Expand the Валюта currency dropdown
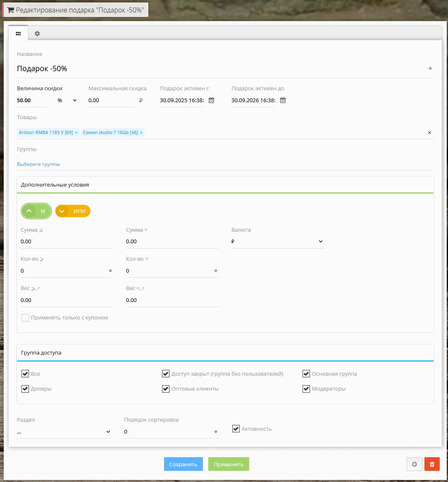 278,242
